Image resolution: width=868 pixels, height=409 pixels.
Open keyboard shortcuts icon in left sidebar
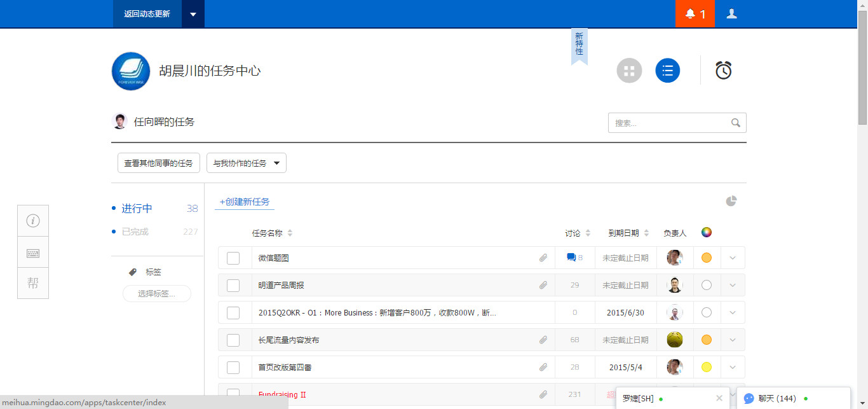pos(33,253)
